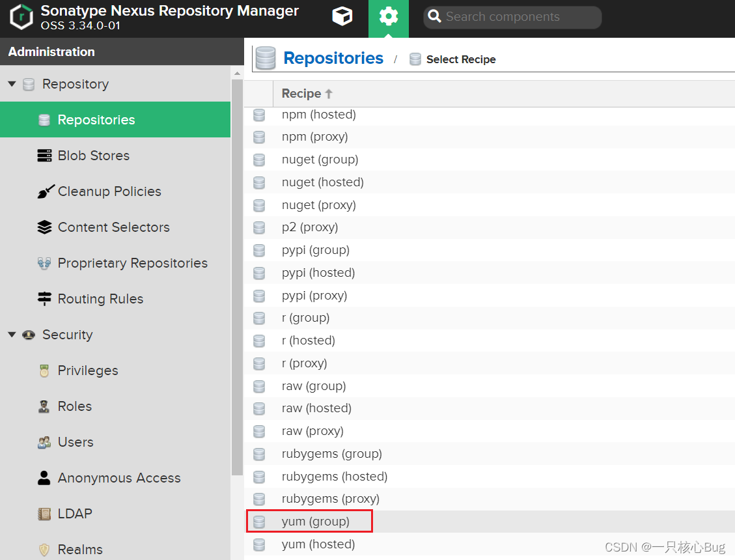Open Cleanup Policies menu item
This screenshot has height=560, width=735.
(x=109, y=191)
